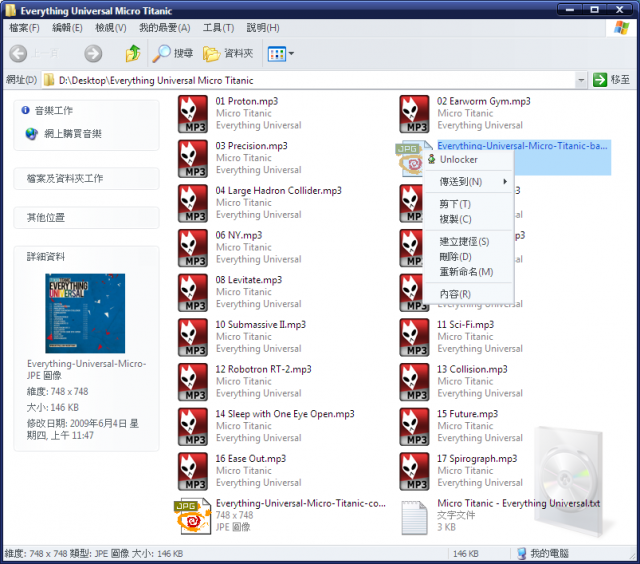Click the Forward navigation arrow icon
Screen dimensions: 640x564
pyautogui.click(x=93, y=53)
